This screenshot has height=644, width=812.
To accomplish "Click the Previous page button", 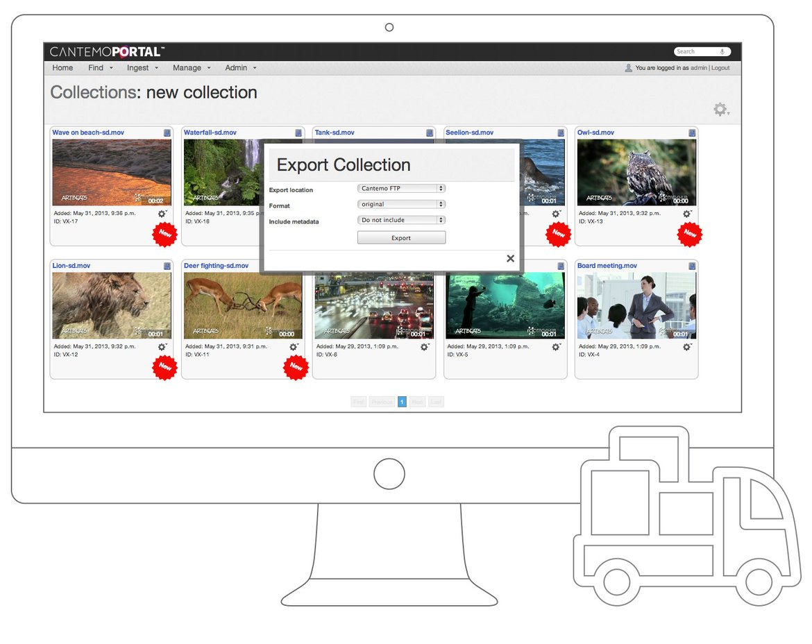I will pos(382,402).
